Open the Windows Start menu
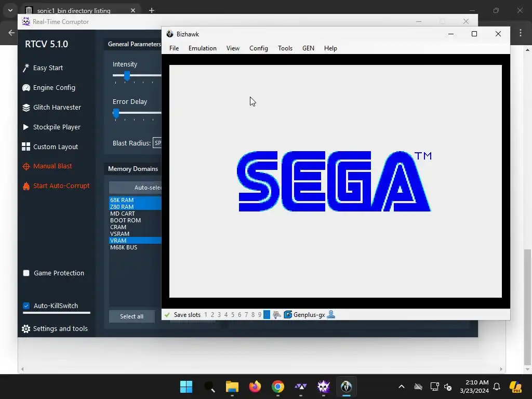 click(x=186, y=387)
